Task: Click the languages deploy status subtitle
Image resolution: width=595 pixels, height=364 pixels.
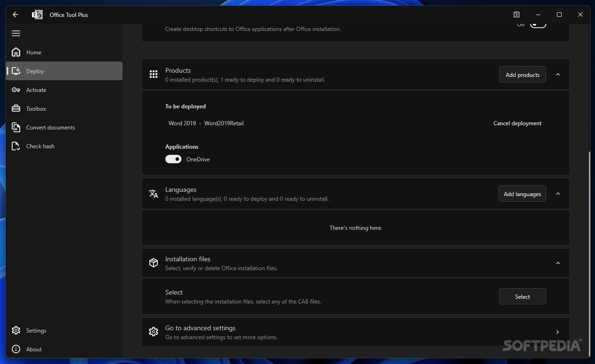Action: [247, 199]
